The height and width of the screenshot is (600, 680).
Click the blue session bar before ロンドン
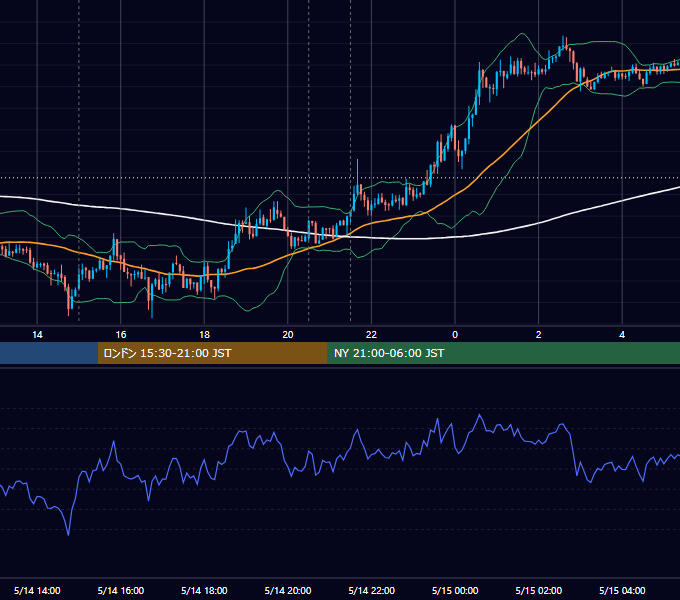49,353
